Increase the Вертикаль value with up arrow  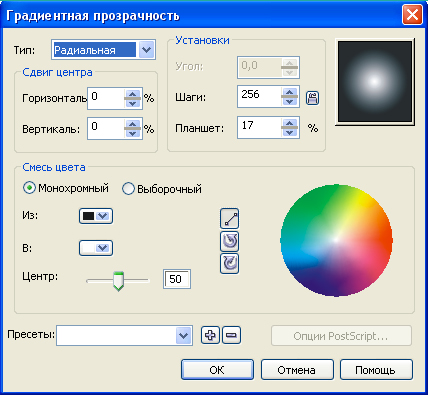133,124
